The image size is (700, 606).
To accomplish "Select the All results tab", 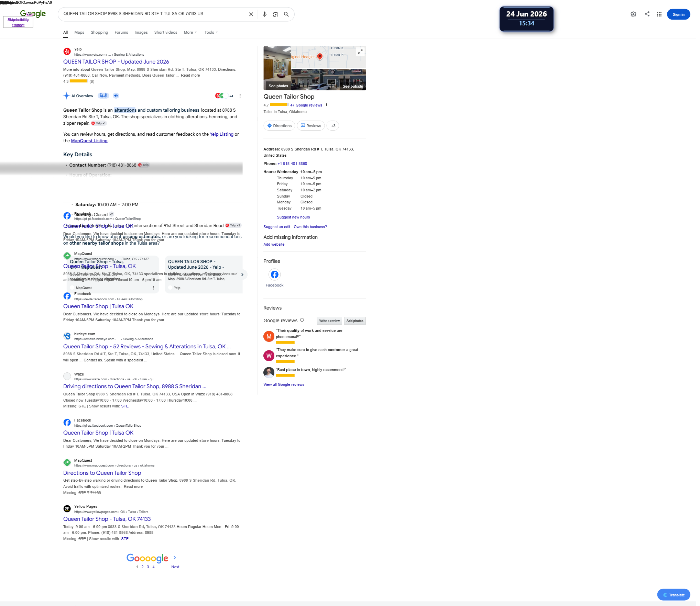I will click(x=65, y=32).
